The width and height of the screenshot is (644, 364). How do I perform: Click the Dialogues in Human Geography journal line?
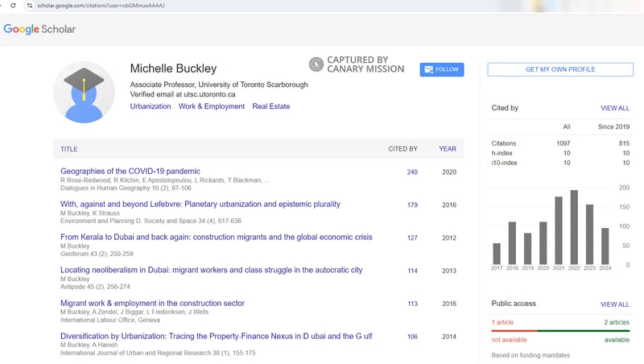click(126, 188)
